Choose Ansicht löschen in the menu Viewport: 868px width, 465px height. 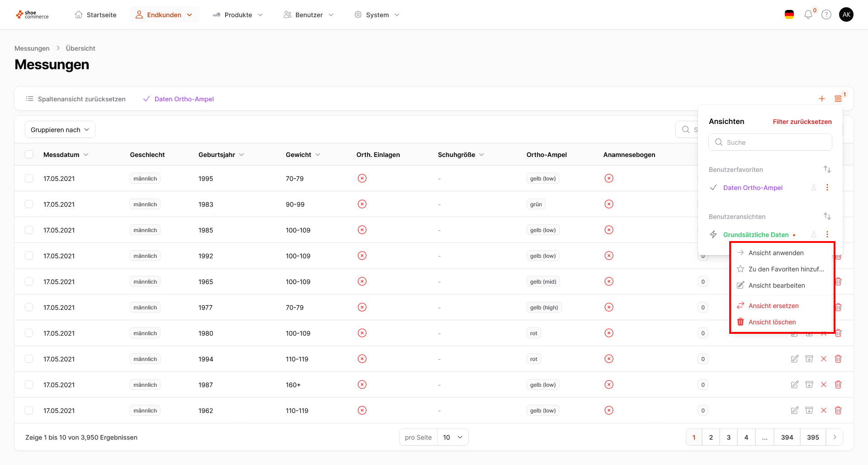point(772,322)
